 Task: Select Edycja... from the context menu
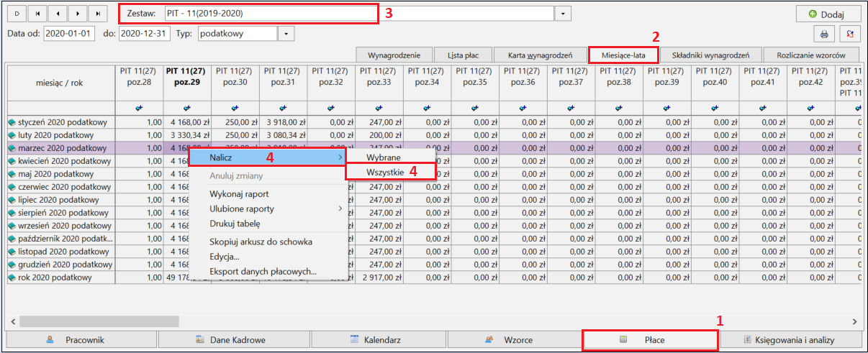click(x=268, y=257)
